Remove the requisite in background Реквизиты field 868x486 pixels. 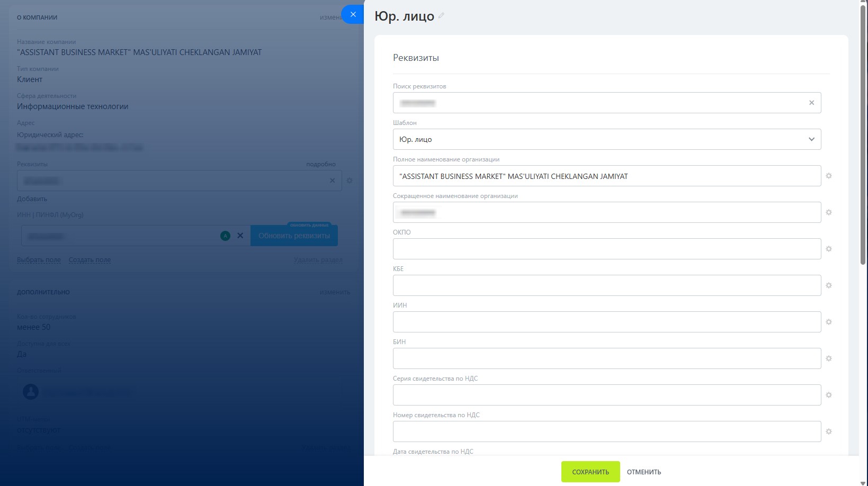[x=332, y=181]
